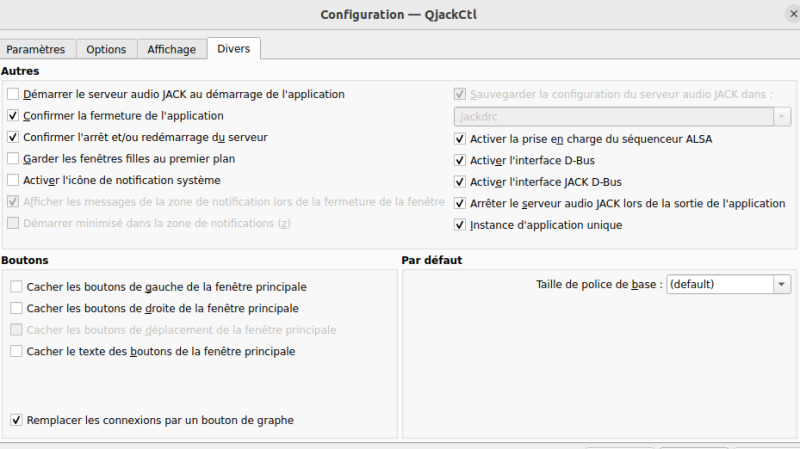Uncheck Confirmer la fermeture de l'application
Screen dimensions: 800x449
coord(14,115)
